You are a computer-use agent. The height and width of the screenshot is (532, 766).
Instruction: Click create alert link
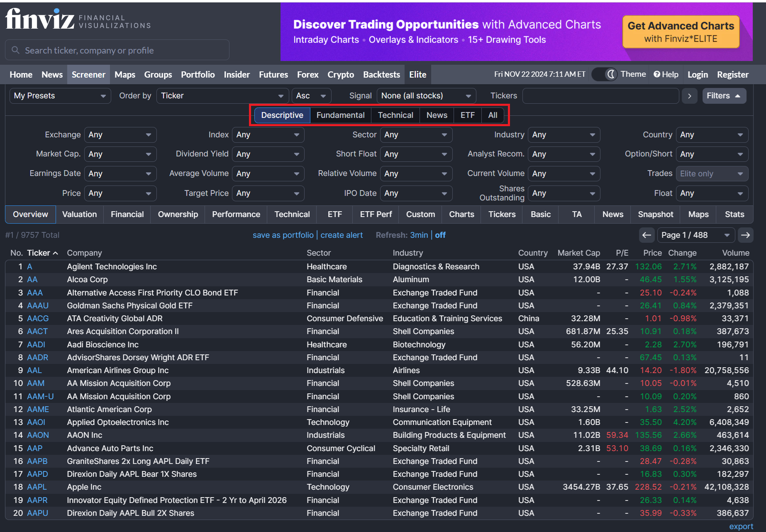coord(342,235)
